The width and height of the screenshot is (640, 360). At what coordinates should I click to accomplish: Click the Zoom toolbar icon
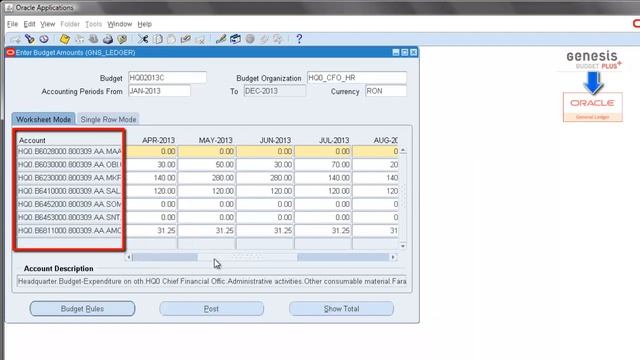click(x=236, y=39)
